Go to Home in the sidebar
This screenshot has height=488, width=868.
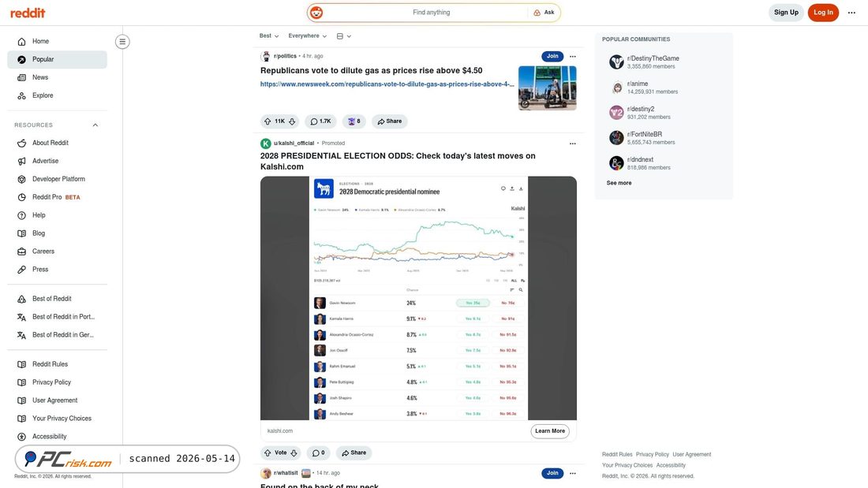57,42
